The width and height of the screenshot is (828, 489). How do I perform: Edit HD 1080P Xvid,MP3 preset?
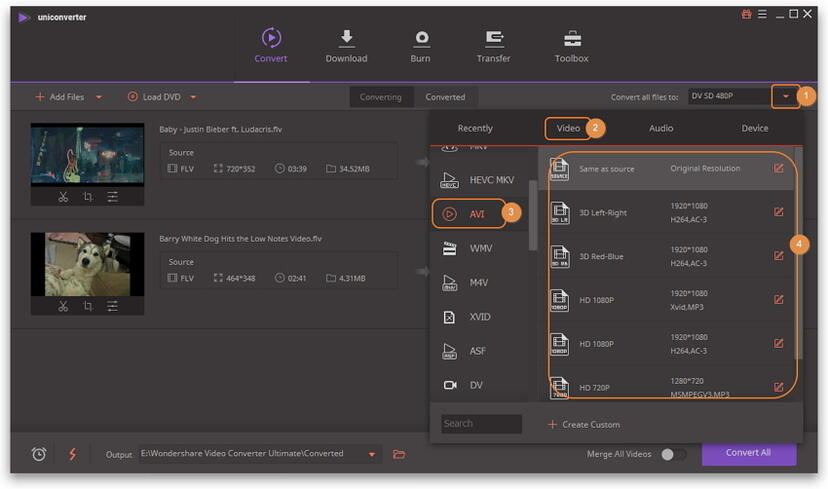pos(778,299)
